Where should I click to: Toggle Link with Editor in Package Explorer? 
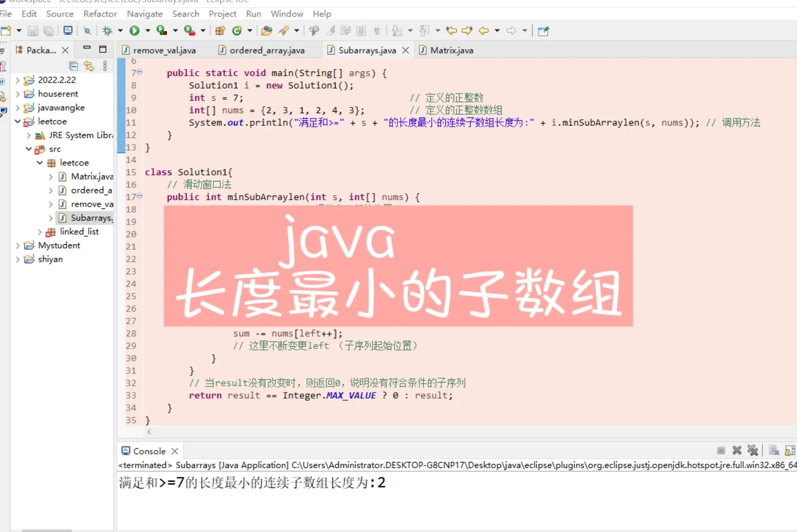point(89,66)
